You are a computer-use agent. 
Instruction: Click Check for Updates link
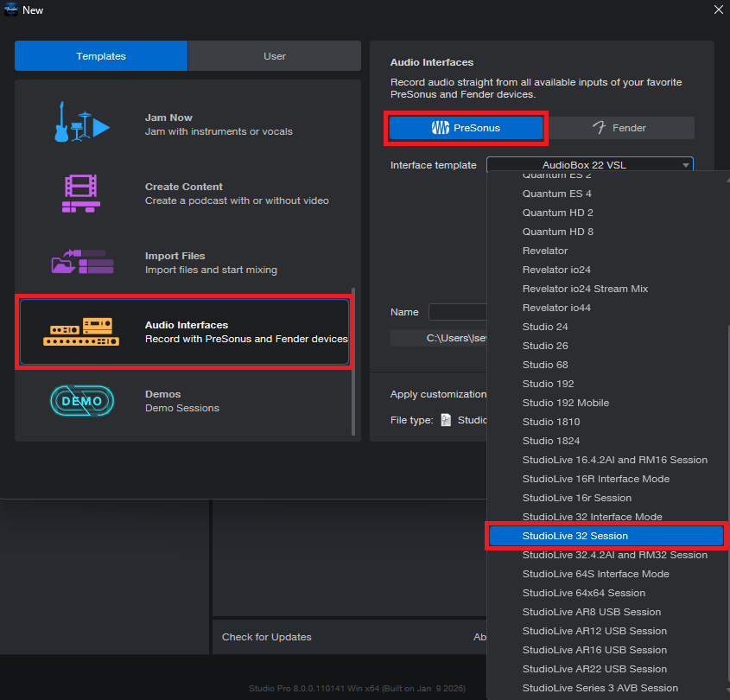tap(267, 637)
